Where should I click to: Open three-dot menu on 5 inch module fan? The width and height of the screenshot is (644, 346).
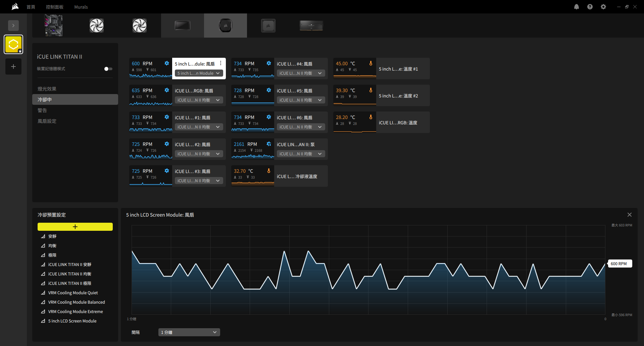click(220, 63)
